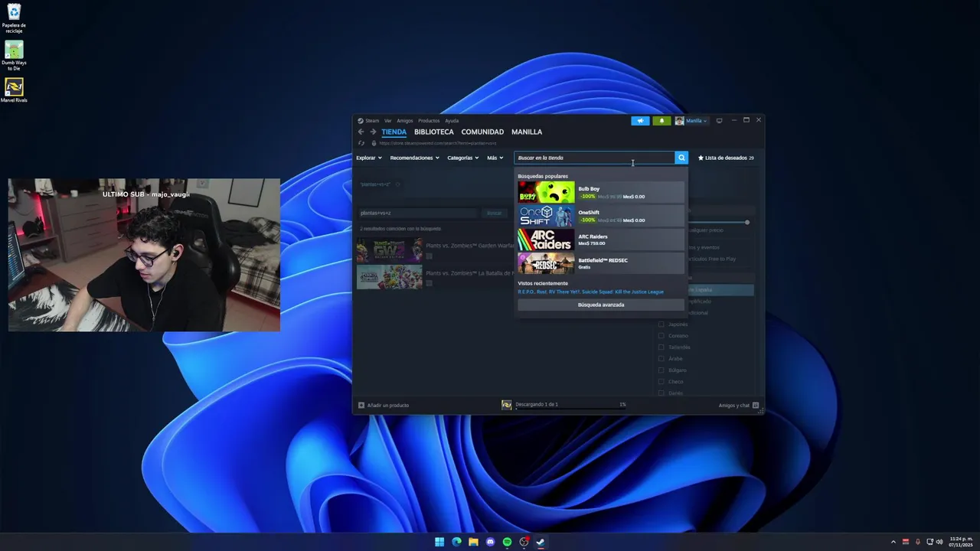Switch to the TIENDA tab
980x551 pixels.
[394, 132]
